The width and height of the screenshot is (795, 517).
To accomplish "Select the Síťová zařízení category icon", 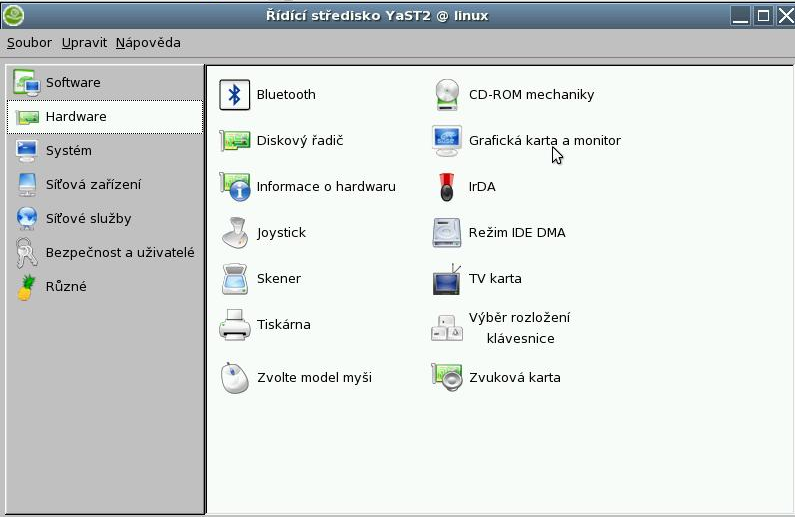I will 27,184.
